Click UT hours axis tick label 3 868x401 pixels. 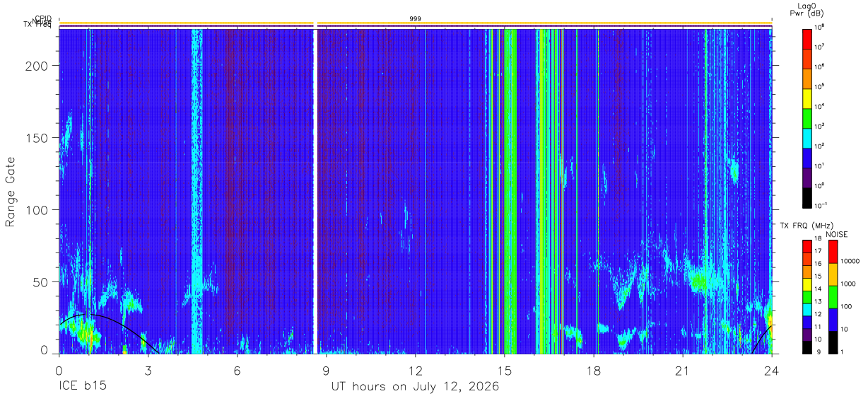[148, 371]
